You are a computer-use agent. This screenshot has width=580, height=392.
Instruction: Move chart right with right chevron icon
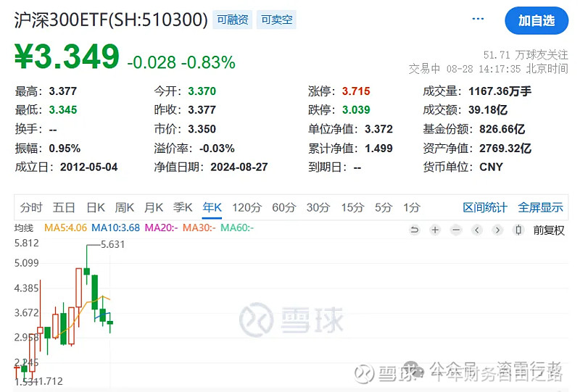pos(497,230)
